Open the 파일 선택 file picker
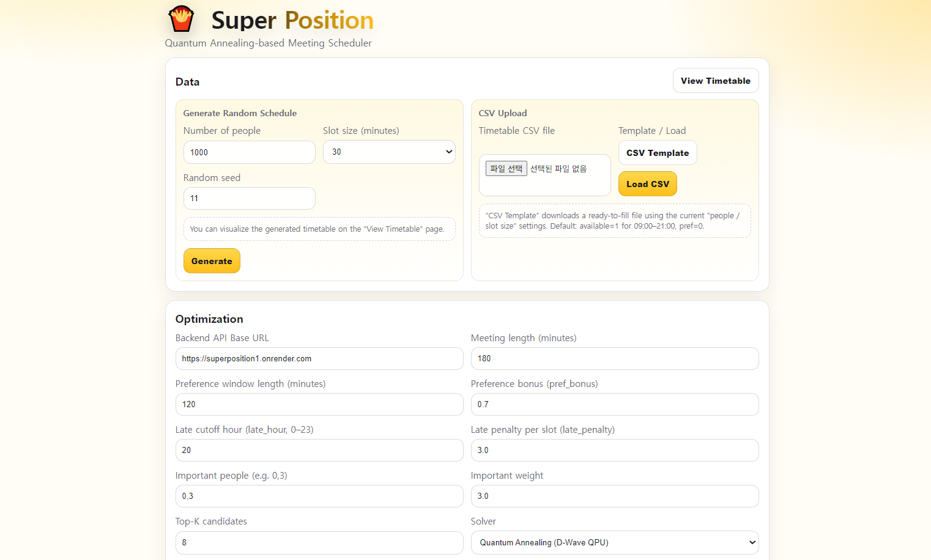The image size is (931, 560). point(506,168)
